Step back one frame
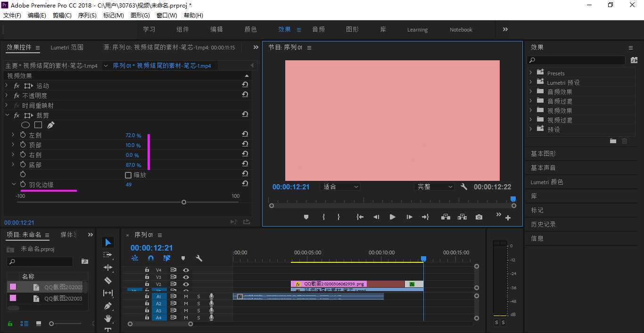This screenshot has height=333, width=644. click(x=376, y=217)
